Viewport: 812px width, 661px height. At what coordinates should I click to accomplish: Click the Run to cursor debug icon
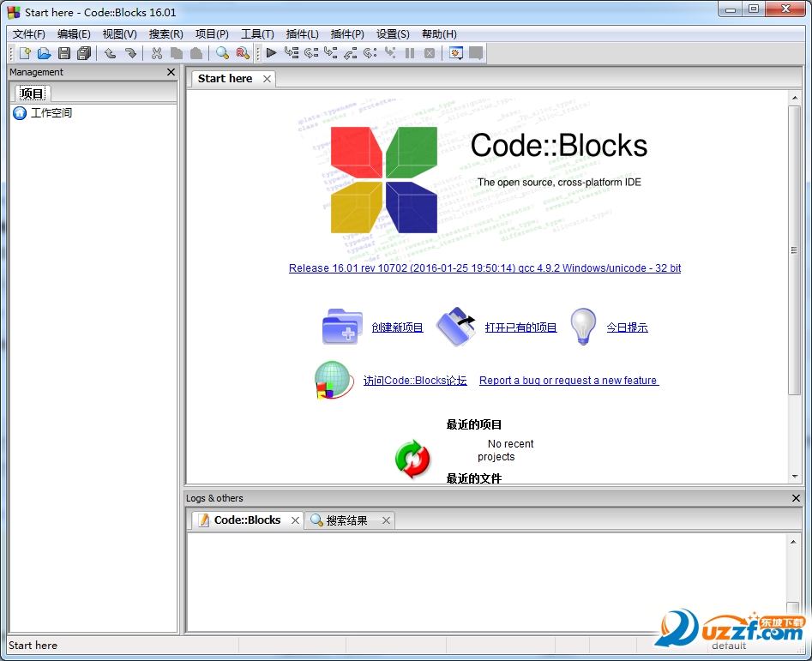coord(291,52)
